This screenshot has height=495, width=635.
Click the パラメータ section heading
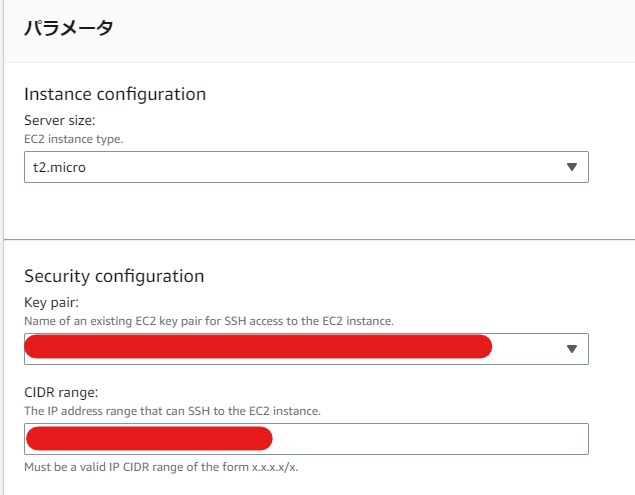(x=68, y=28)
